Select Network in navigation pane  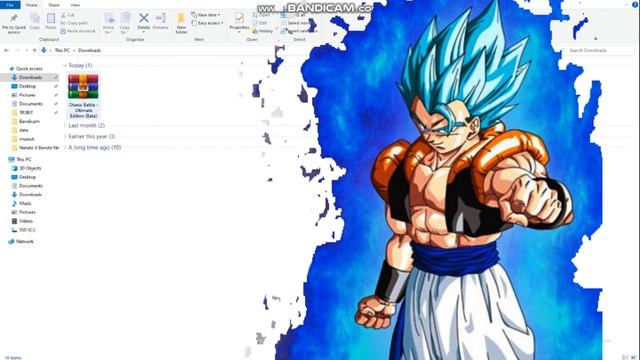(24, 242)
